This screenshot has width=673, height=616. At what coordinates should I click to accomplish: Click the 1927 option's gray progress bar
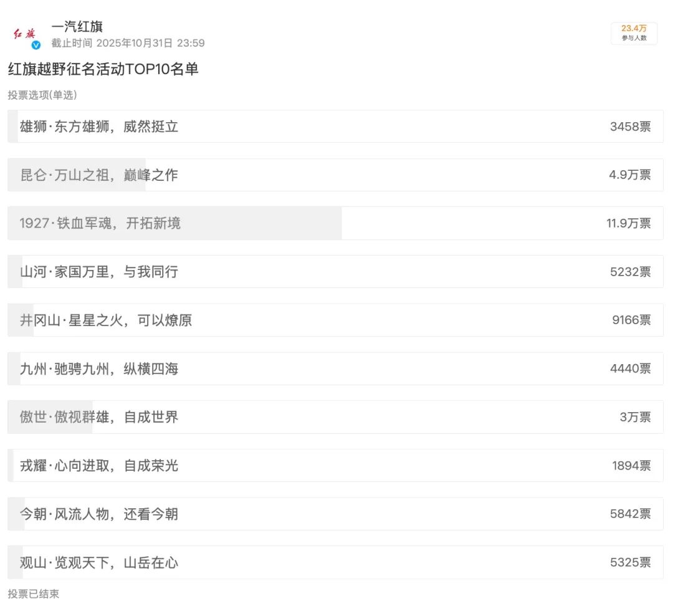[174, 223]
